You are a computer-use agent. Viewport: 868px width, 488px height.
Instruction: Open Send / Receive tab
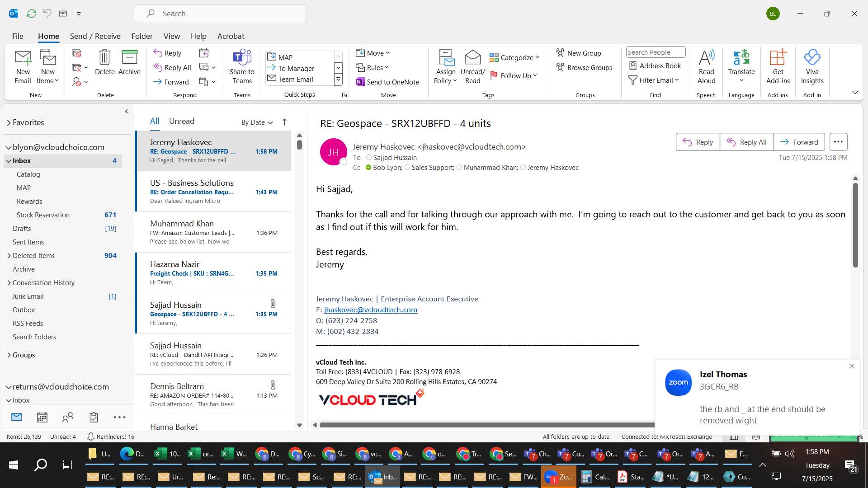tap(95, 36)
